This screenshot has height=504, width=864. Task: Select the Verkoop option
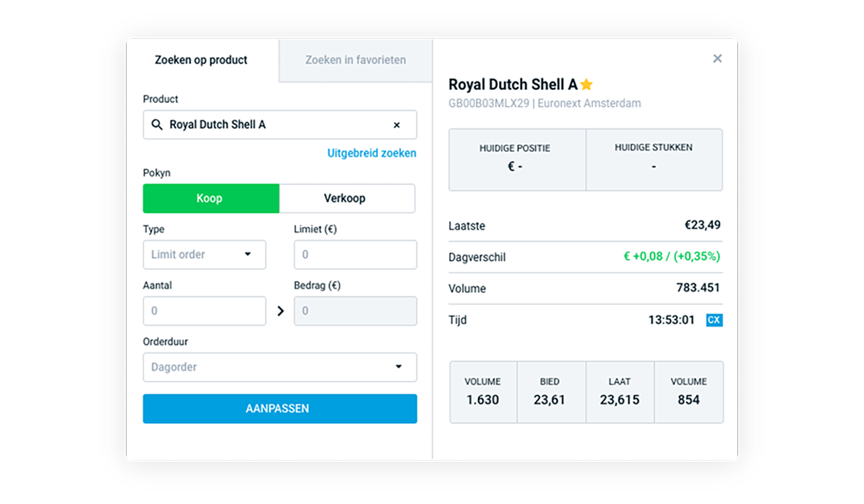tap(347, 198)
